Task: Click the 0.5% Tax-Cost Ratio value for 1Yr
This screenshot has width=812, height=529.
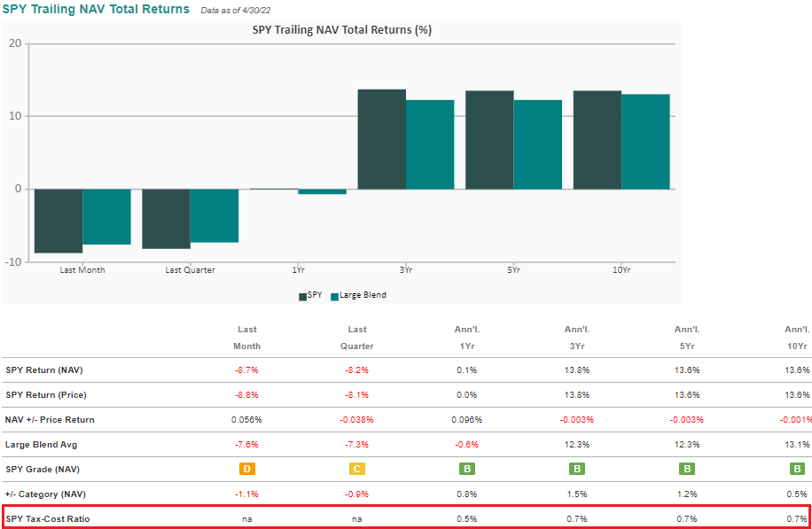Action: (467, 518)
